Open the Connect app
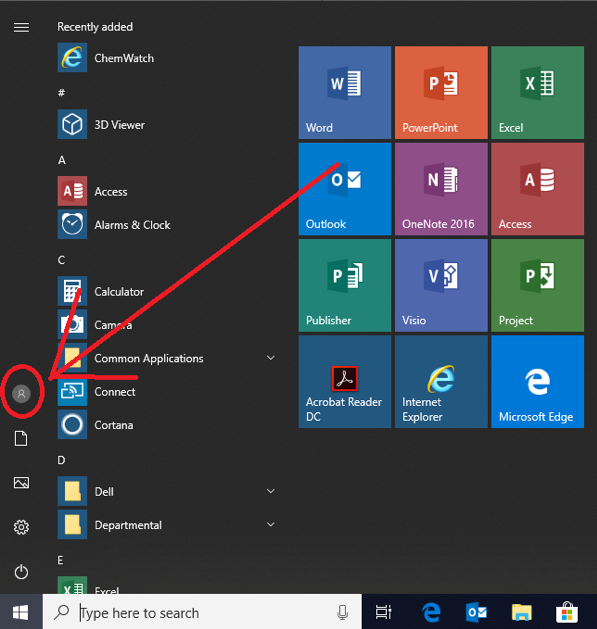The image size is (597, 629). pyautogui.click(x=169, y=392)
